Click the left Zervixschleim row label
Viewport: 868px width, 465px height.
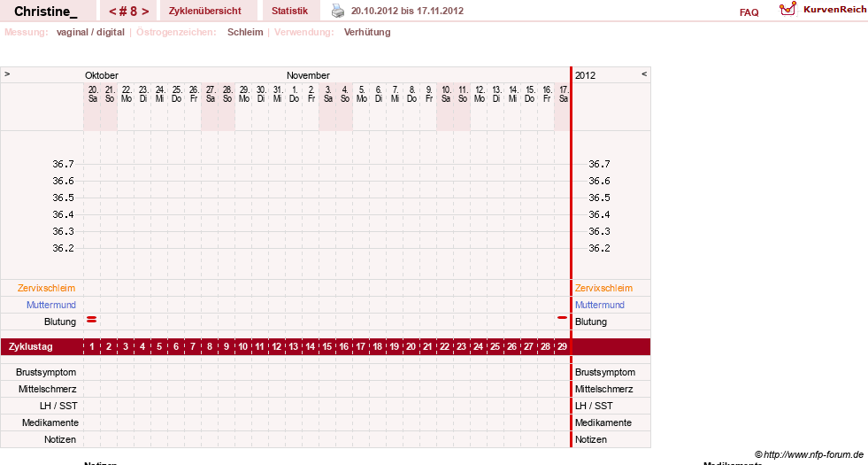pyautogui.click(x=47, y=288)
